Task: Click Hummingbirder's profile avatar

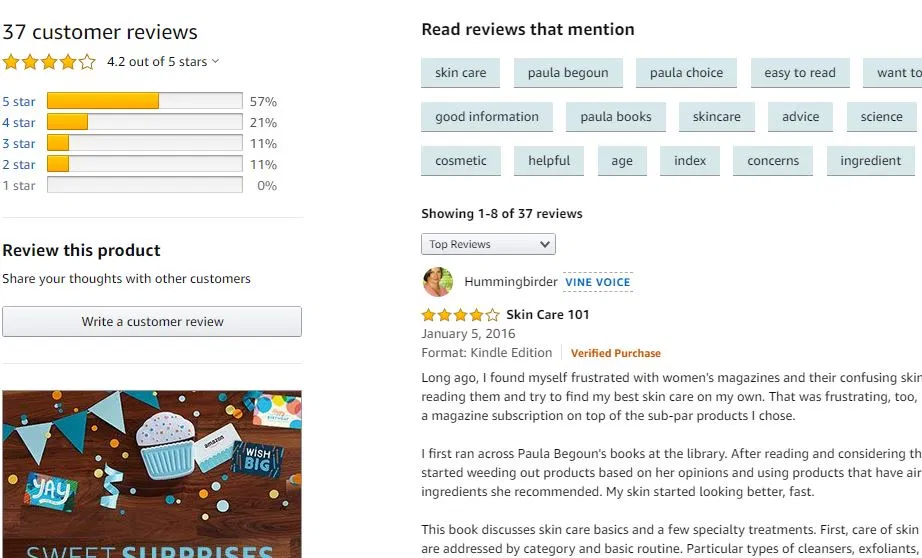Action: (437, 282)
